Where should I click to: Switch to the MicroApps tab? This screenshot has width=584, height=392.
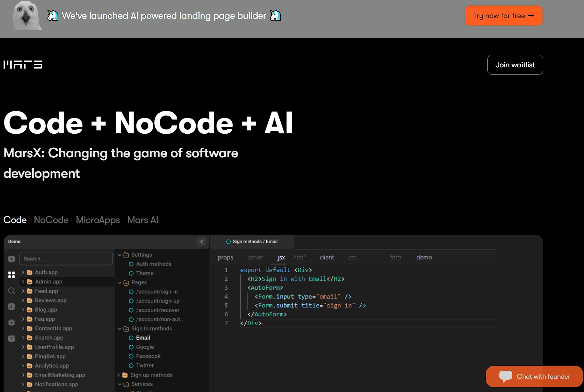98,220
